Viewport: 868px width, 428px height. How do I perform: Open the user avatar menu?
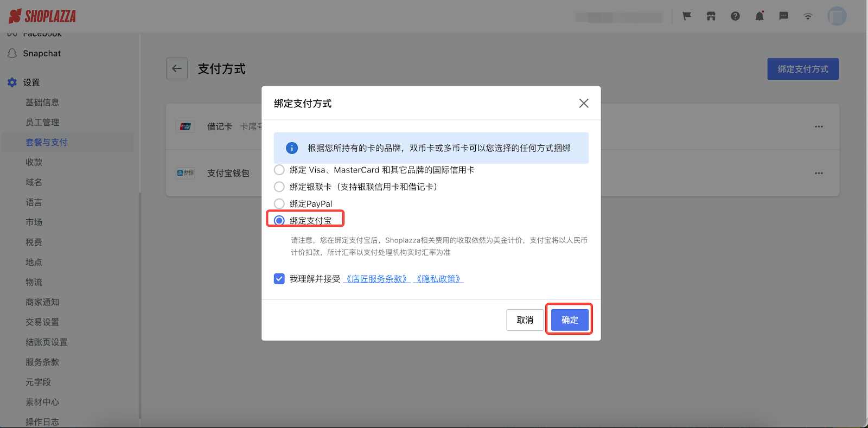[837, 16]
